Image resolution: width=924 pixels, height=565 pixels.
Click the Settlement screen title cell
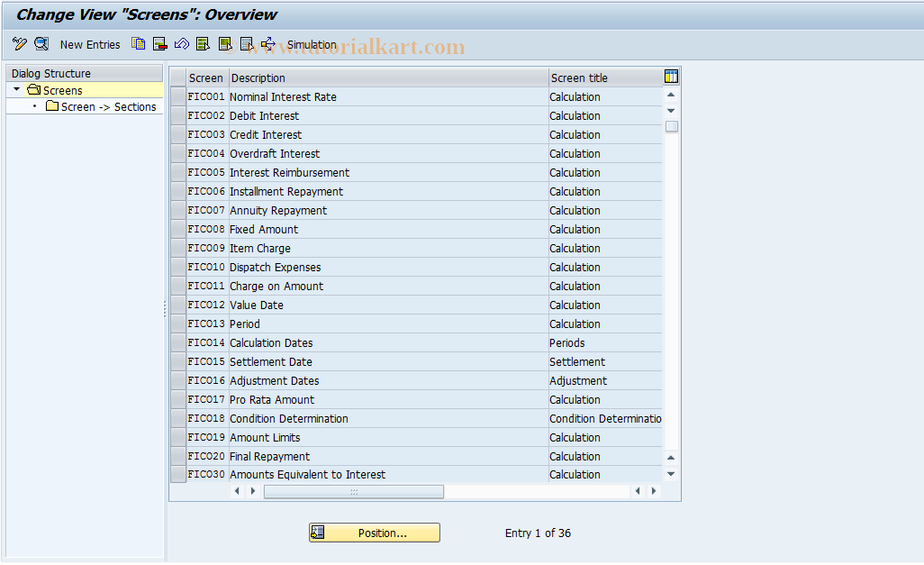605,361
